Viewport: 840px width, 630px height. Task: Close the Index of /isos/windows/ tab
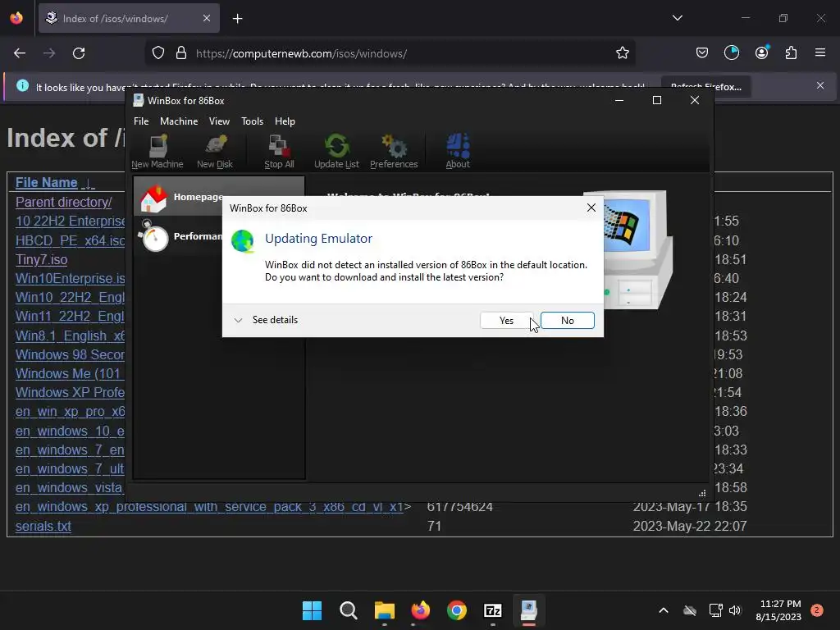[207, 18]
